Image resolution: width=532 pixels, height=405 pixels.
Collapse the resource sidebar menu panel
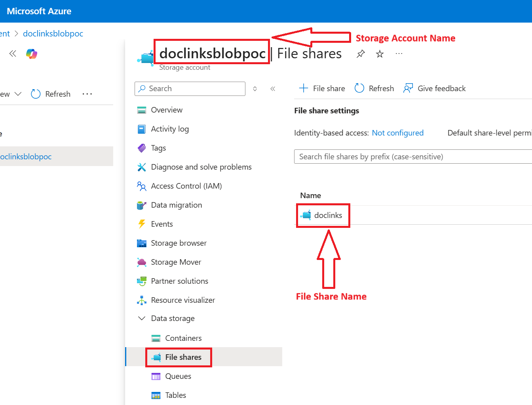[273, 89]
